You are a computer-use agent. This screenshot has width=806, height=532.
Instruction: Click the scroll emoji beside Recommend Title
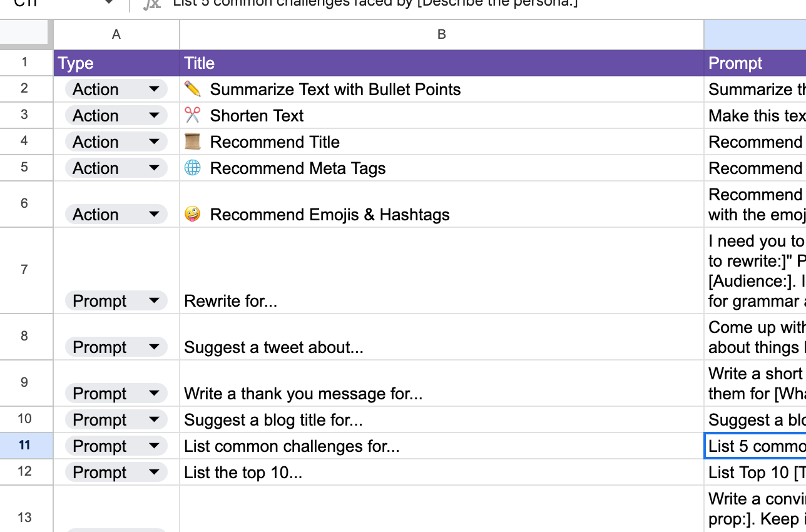193,141
